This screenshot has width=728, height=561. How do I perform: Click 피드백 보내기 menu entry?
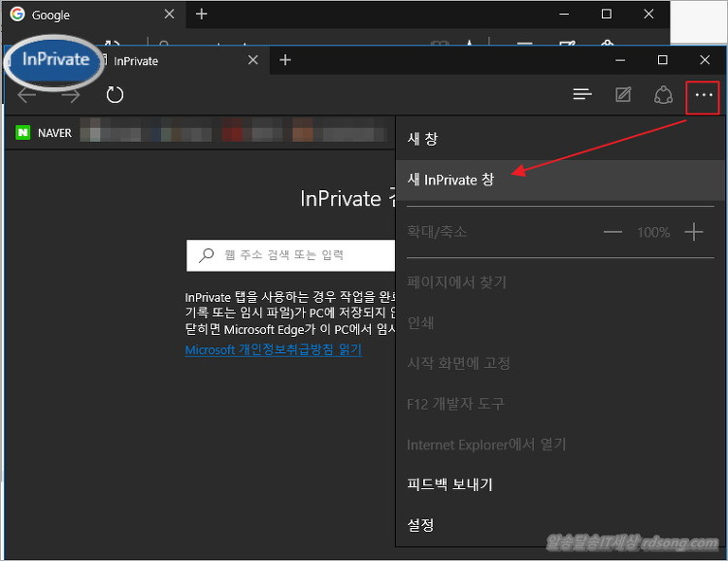point(450,484)
